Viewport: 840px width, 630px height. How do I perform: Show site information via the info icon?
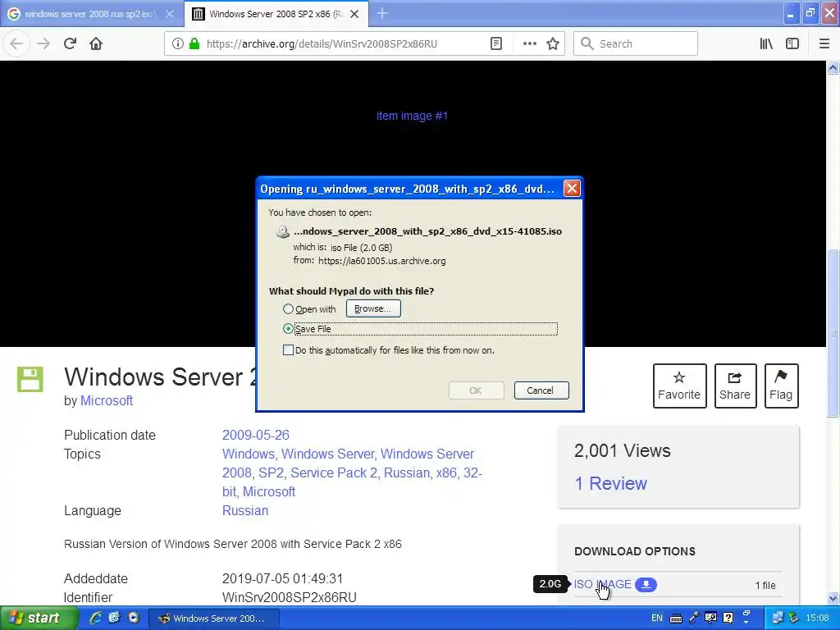(177, 43)
